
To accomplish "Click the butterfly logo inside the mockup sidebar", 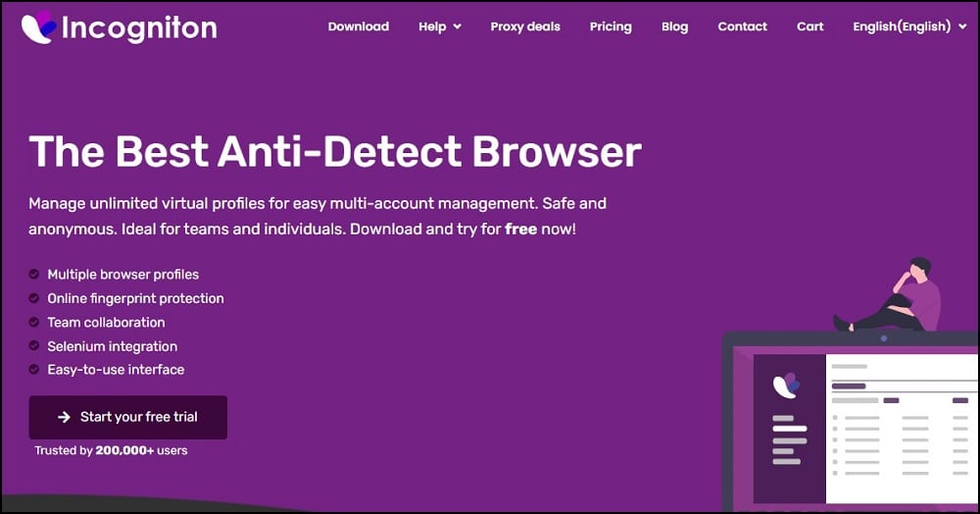I will pyautogui.click(x=787, y=385).
